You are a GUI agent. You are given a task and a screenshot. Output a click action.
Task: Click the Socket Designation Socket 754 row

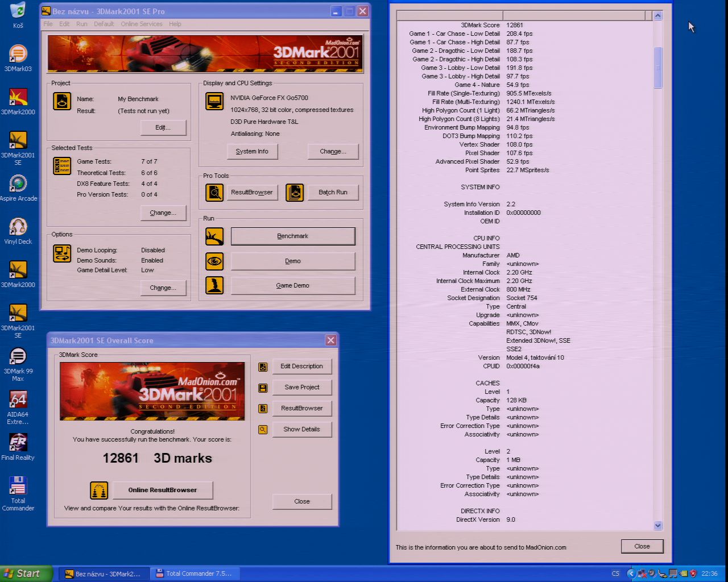click(x=524, y=298)
